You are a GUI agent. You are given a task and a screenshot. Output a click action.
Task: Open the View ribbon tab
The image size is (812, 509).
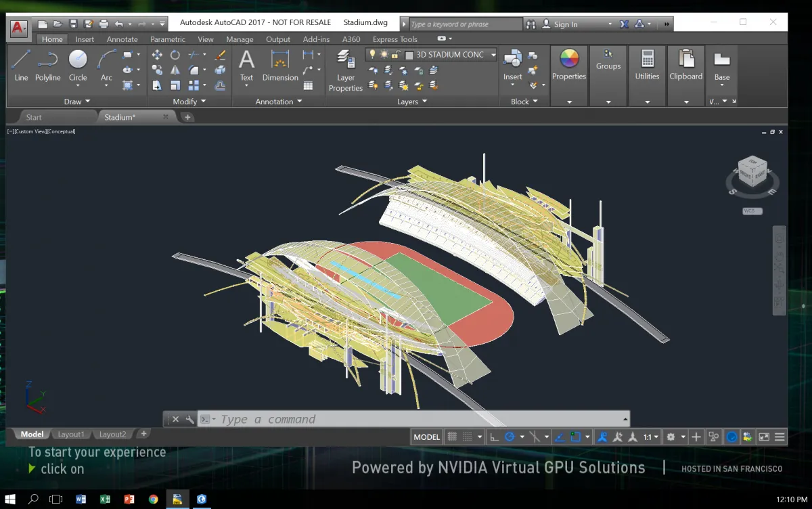coord(206,39)
